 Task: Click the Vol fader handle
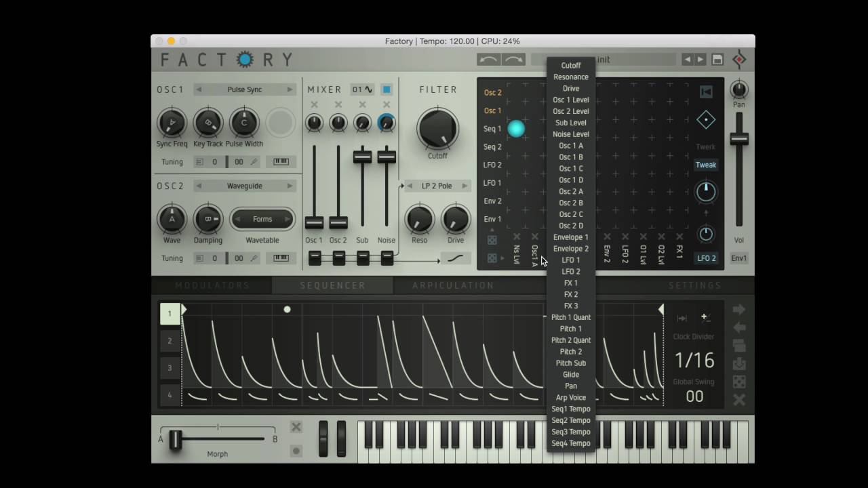coord(739,139)
